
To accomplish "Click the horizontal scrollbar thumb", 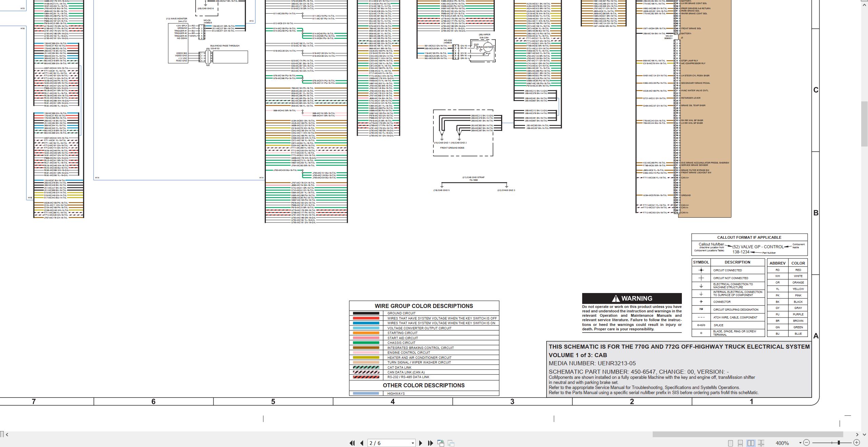I will point(748,434).
